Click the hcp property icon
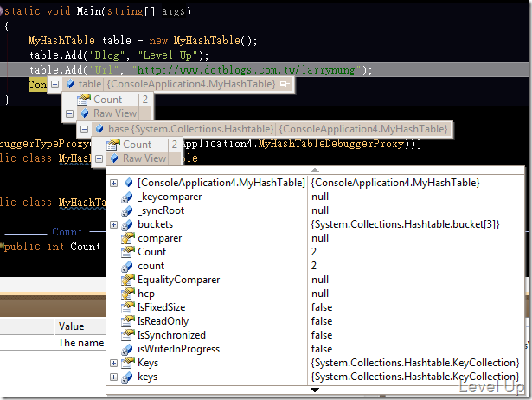 coord(127,294)
